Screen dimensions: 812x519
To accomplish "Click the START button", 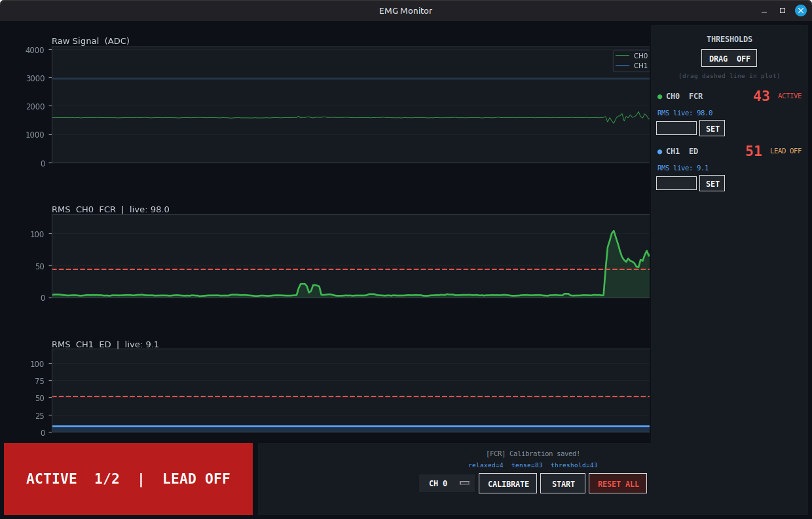I will click(563, 484).
